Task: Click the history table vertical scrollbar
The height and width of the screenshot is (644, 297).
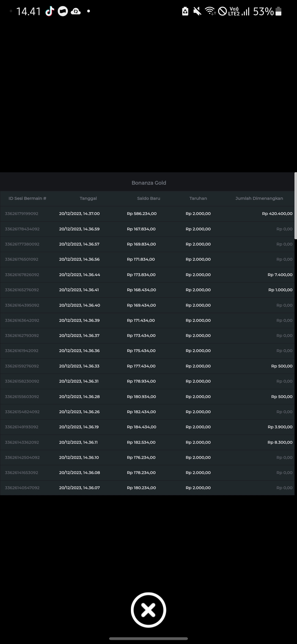Action: click(x=296, y=206)
